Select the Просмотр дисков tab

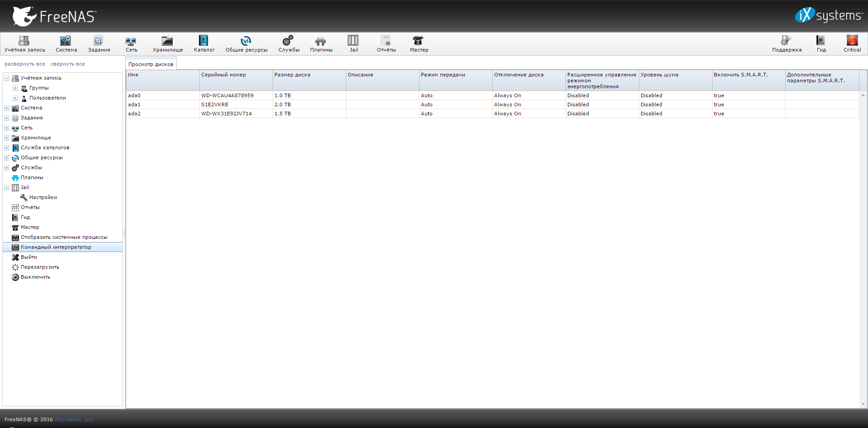[151, 64]
